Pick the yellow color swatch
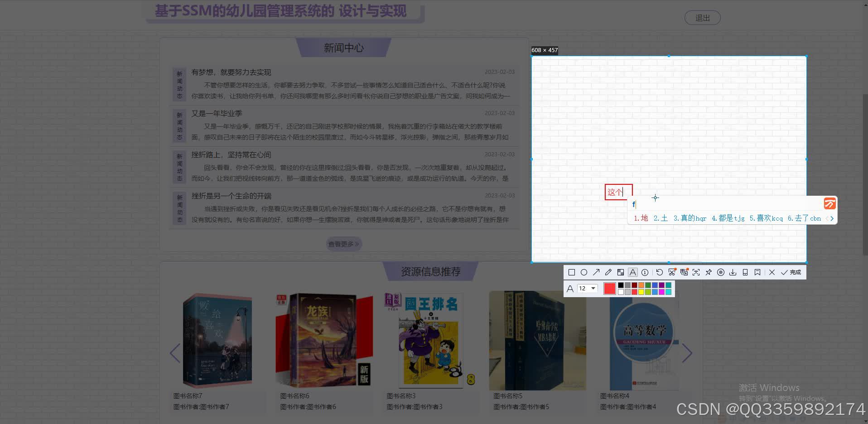The image size is (868, 424). pyautogui.click(x=641, y=292)
